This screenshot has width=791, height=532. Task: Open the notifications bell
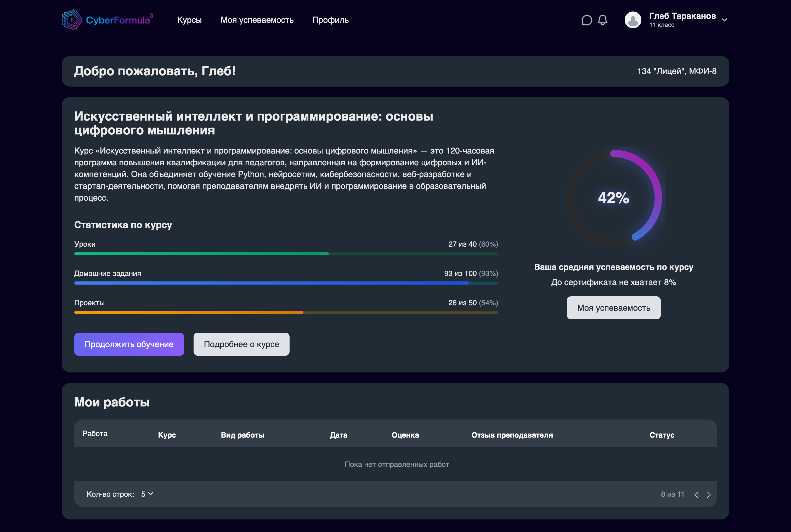coord(603,20)
